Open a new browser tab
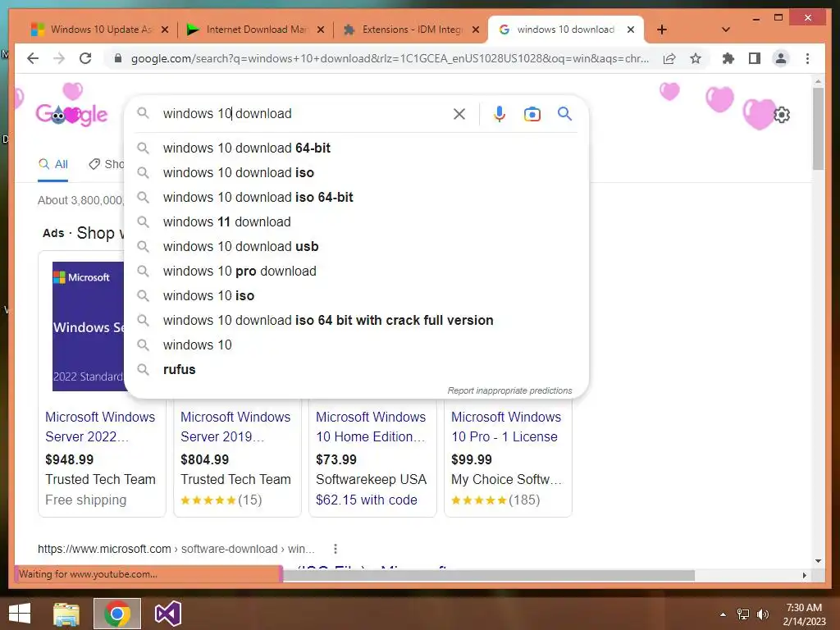The image size is (840, 630). 662,30
